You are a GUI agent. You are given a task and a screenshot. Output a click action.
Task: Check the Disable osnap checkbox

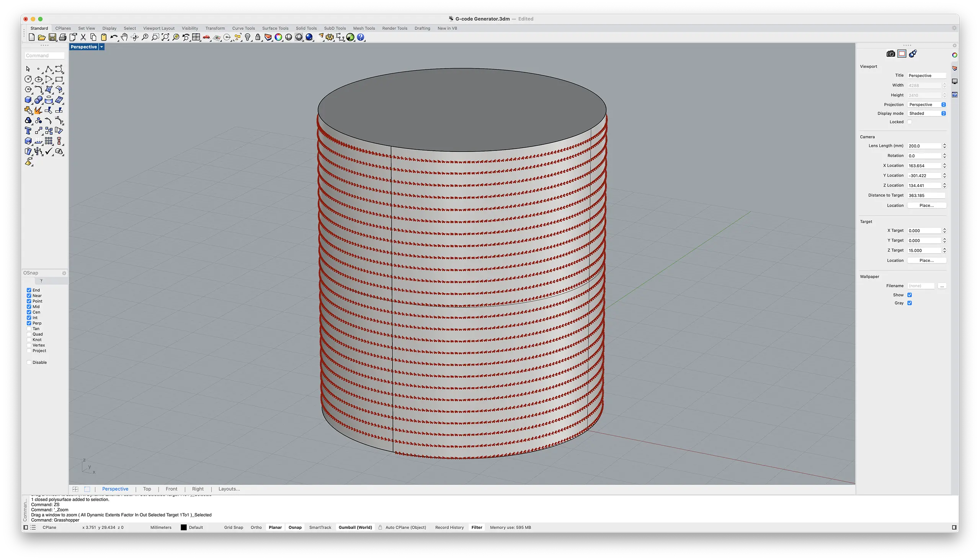coord(29,362)
